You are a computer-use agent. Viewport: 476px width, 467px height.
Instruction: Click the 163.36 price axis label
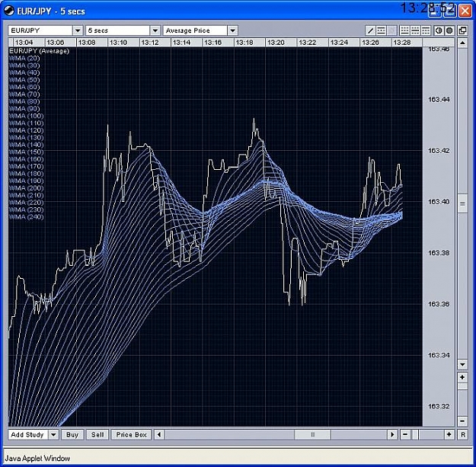click(439, 304)
